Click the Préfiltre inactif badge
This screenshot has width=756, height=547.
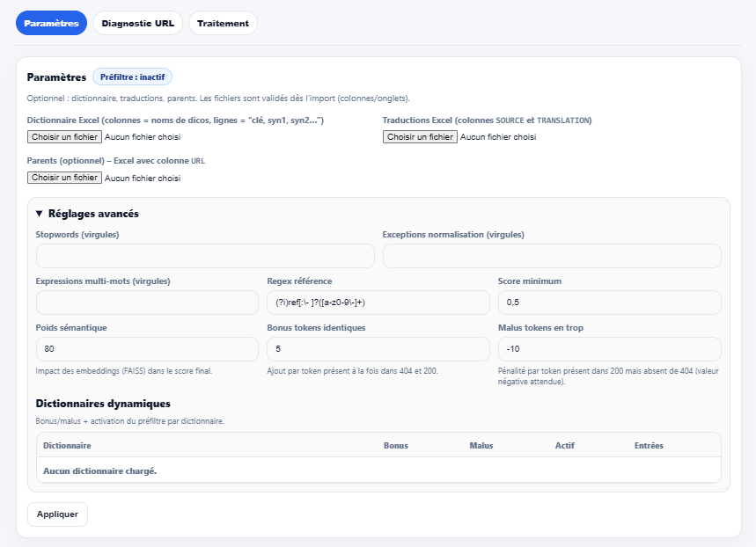pos(132,77)
